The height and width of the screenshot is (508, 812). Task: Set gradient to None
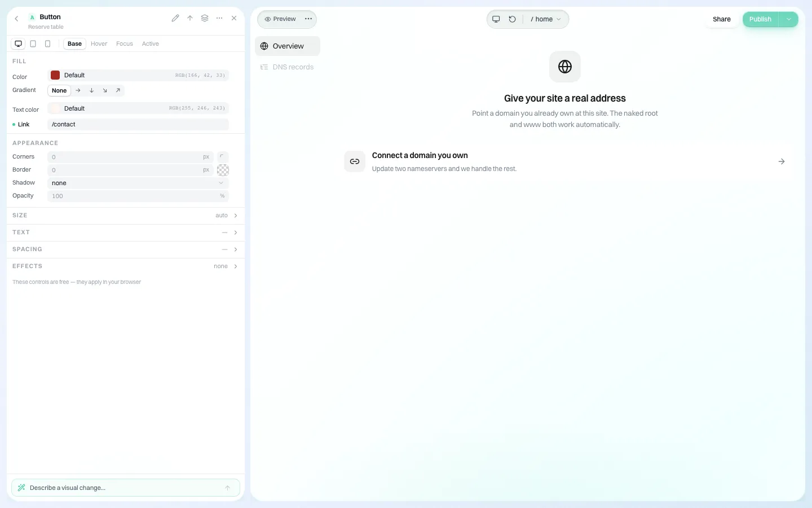click(x=59, y=90)
